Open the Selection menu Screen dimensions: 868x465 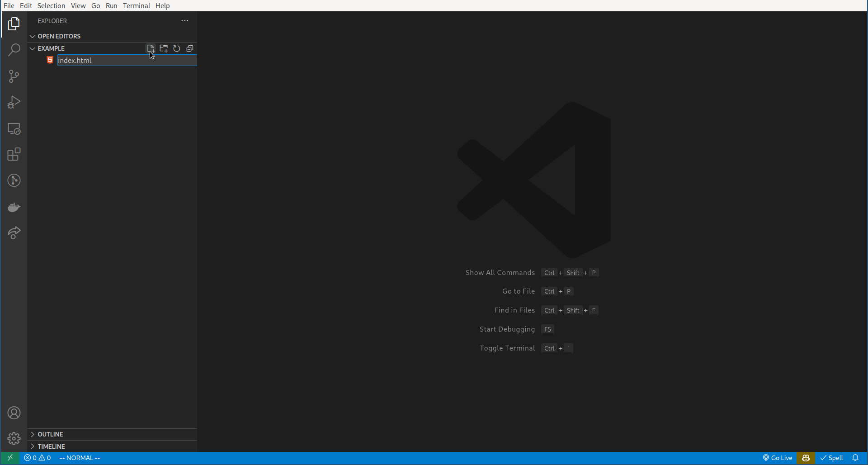click(x=51, y=5)
